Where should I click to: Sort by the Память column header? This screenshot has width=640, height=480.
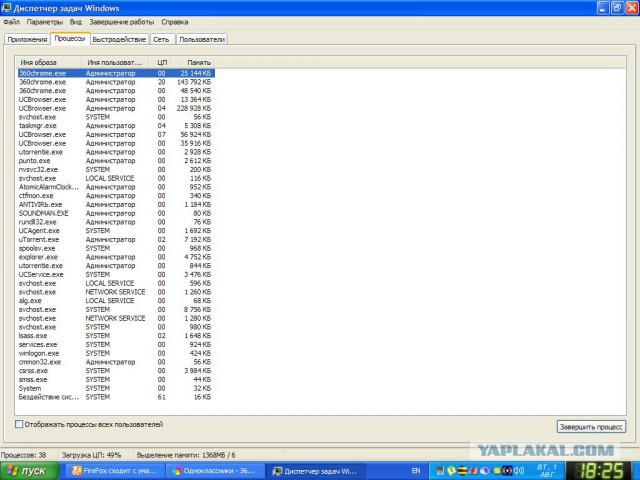193,62
